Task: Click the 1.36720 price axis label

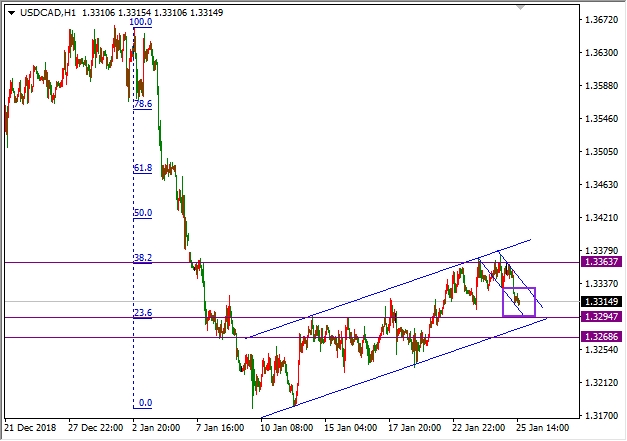Action: click(602, 20)
